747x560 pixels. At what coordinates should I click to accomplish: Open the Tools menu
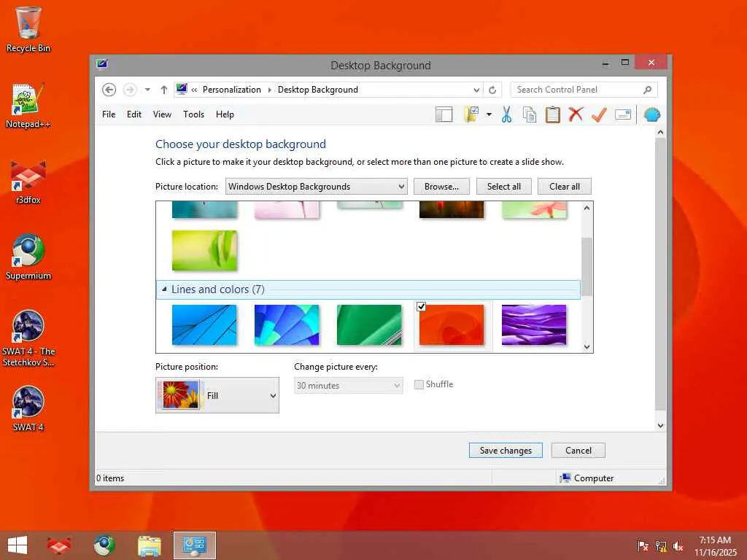tap(193, 114)
